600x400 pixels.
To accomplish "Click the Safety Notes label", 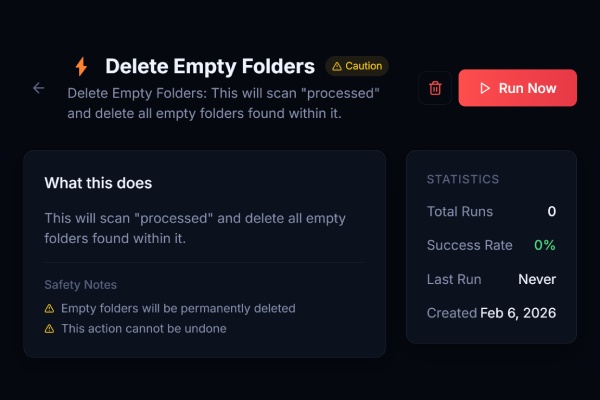I will coord(81,285).
